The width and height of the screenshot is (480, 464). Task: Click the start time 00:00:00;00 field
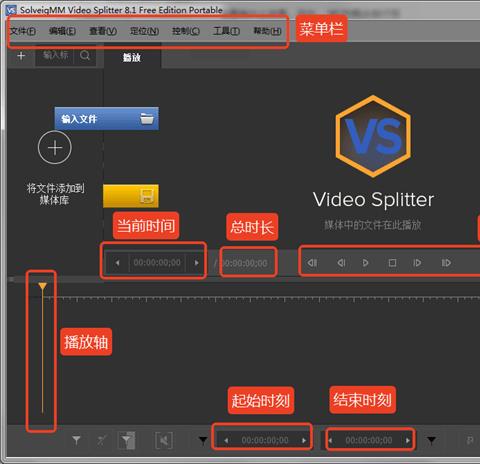click(x=265, y=441)
